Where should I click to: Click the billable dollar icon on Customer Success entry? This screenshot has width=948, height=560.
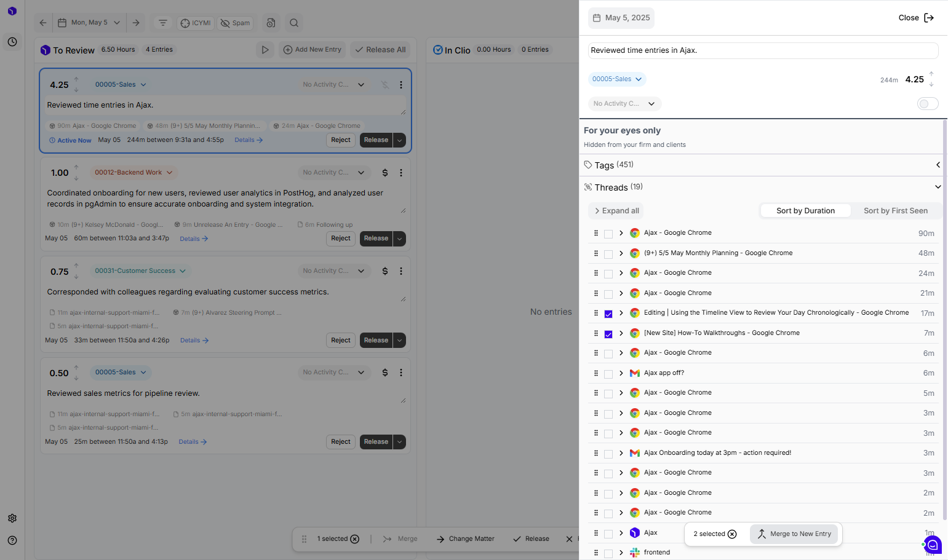pos(385,271)
